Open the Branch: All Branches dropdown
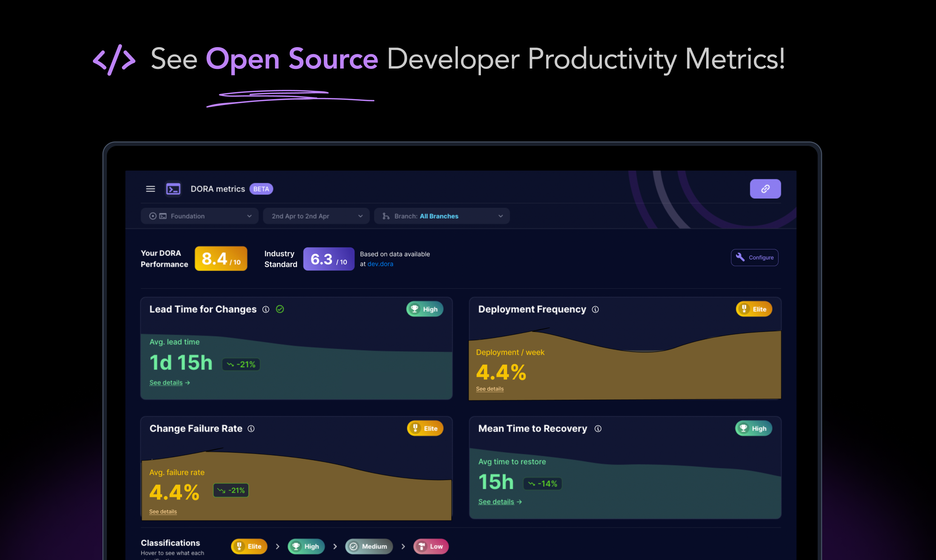Image resolution: width=936 pixels, height=560 pixels. [441, 216]
